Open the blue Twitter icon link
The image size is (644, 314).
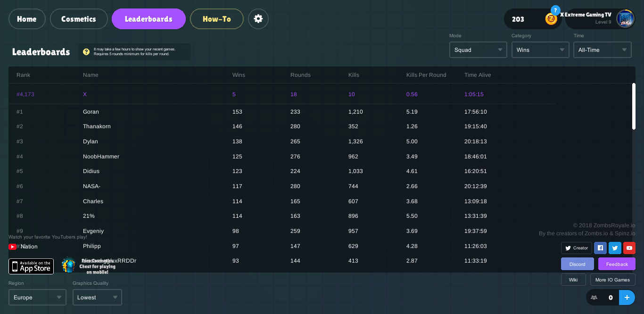[615, 248]
